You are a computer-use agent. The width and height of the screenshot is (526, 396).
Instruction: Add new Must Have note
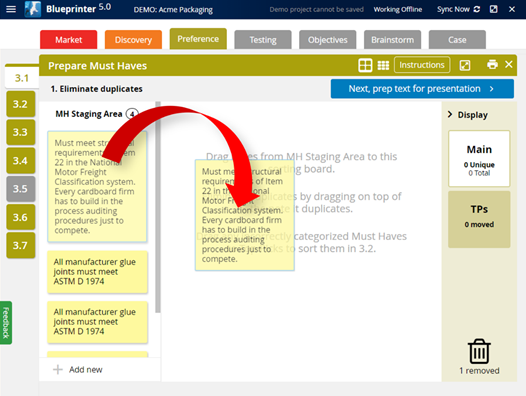point(78,369)
